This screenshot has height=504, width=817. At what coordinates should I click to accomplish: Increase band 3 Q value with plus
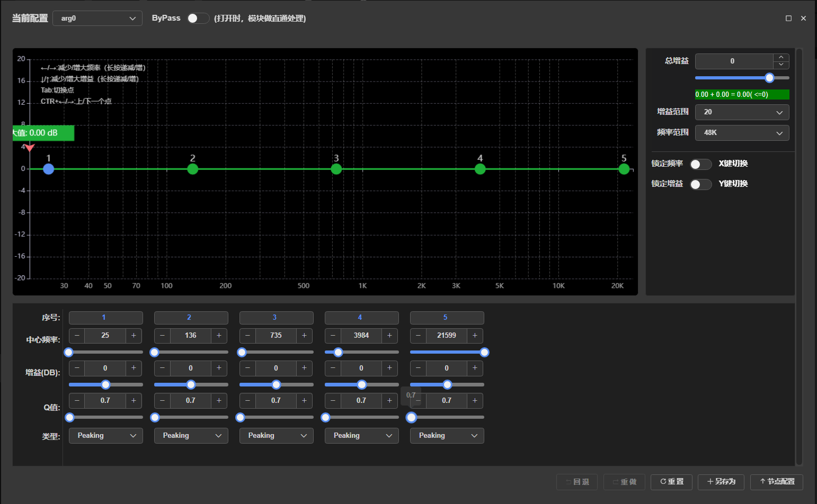coord(304,401)
